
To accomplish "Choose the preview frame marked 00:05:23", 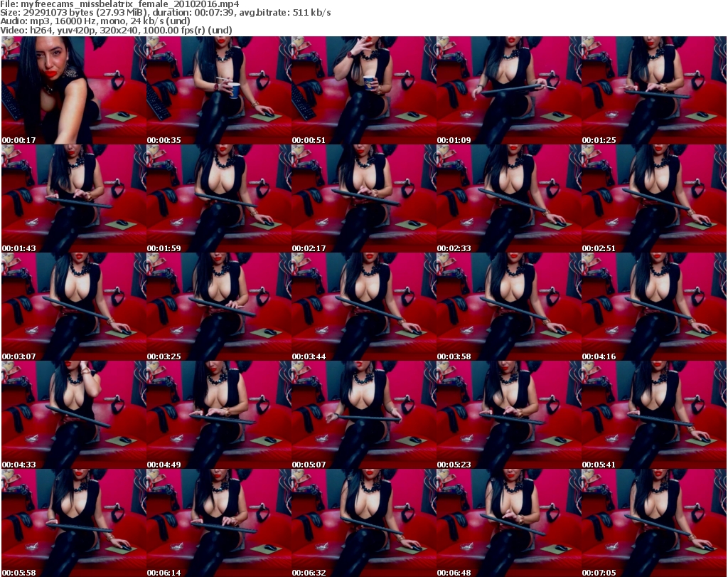I will (x=509, y=415).
